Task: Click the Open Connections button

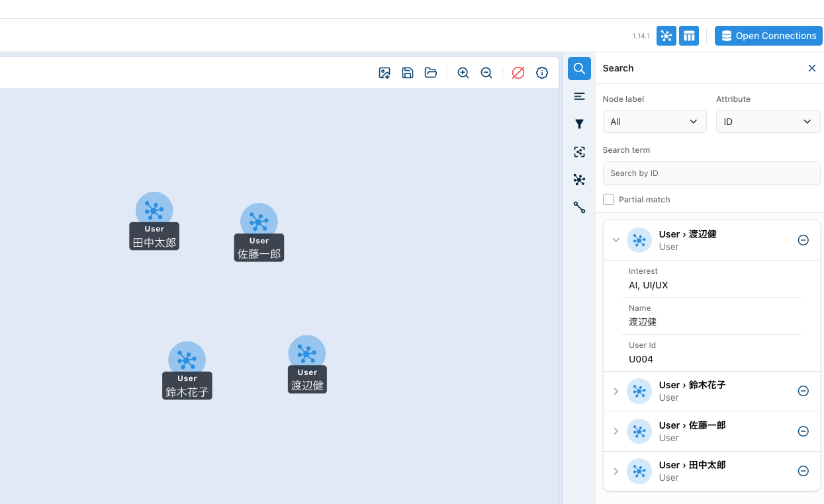Action: (768, 36)
